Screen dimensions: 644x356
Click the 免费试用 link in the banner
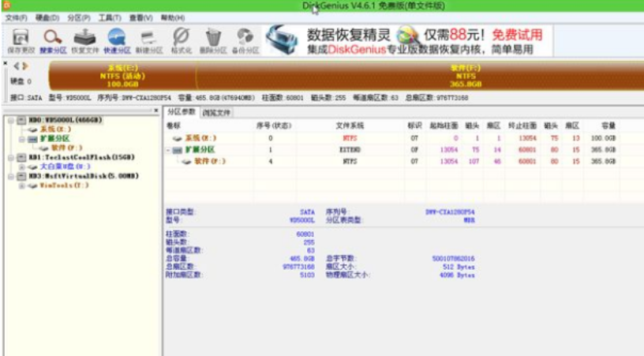tap(517, 35)
